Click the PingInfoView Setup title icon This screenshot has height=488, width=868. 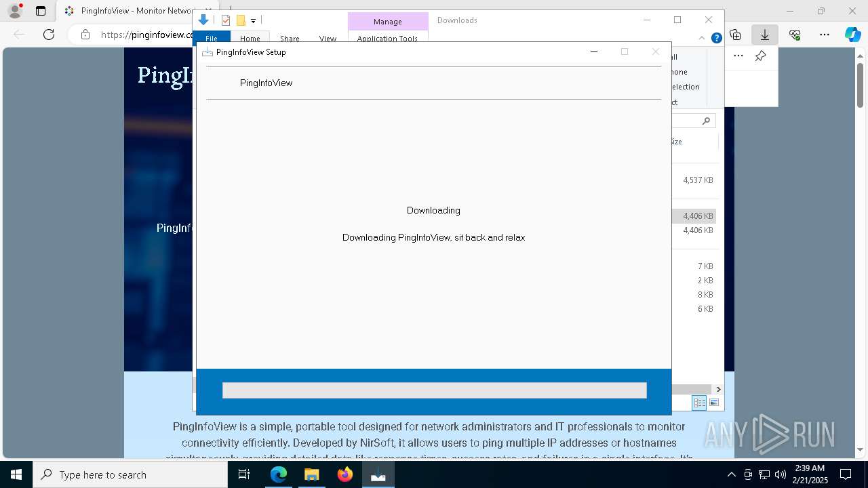(208, 52)
